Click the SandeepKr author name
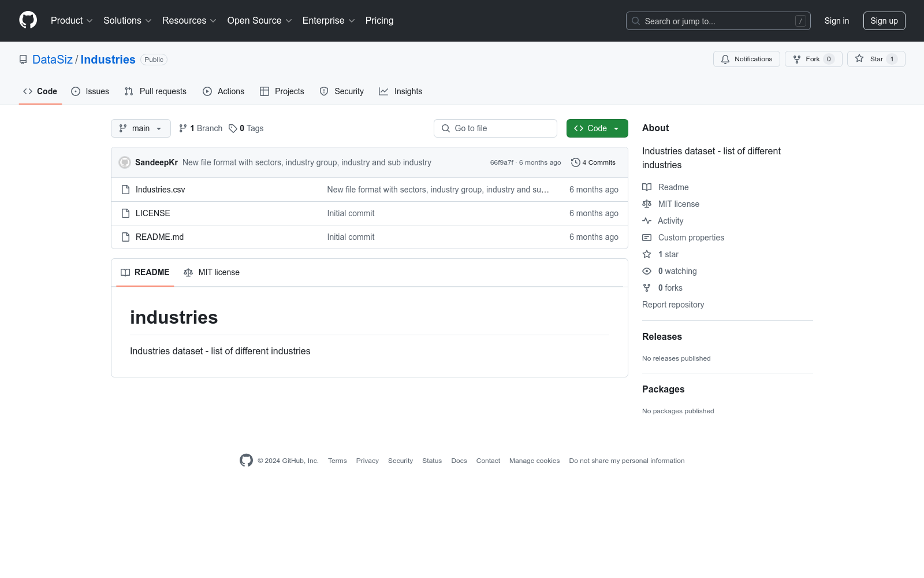 tap(157, 162)
